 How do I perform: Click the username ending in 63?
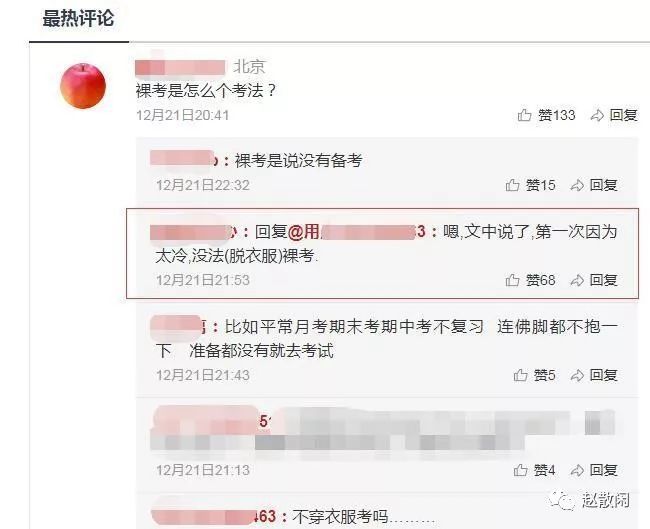click(213, 516)
